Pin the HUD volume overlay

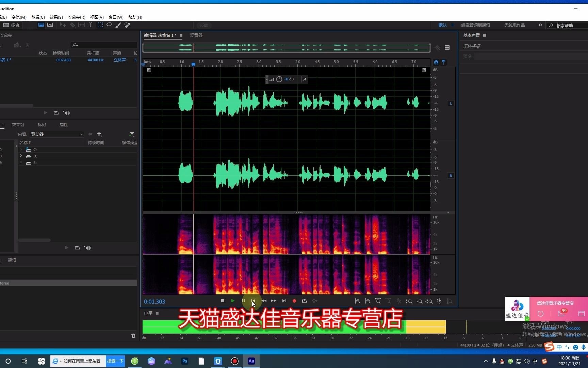pyautogui.click(x=305, y=79)
